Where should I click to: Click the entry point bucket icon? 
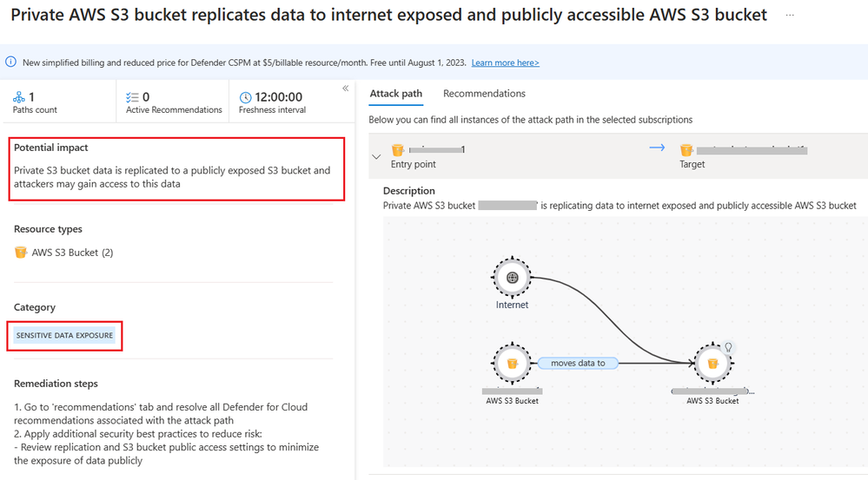(398, 150)
